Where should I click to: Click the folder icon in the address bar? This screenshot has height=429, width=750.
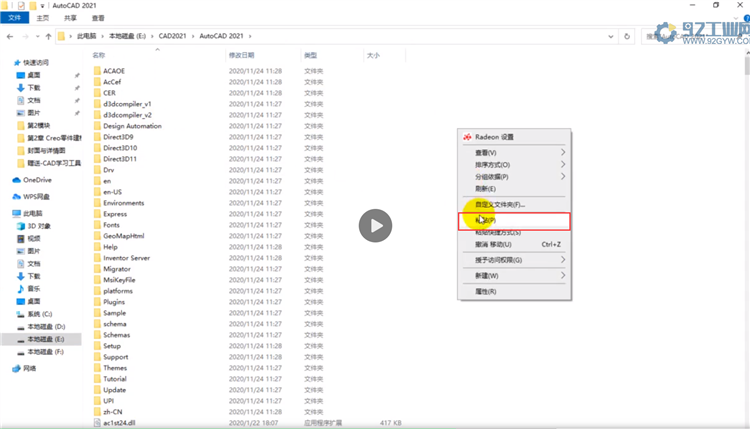(x=61, y=36)
